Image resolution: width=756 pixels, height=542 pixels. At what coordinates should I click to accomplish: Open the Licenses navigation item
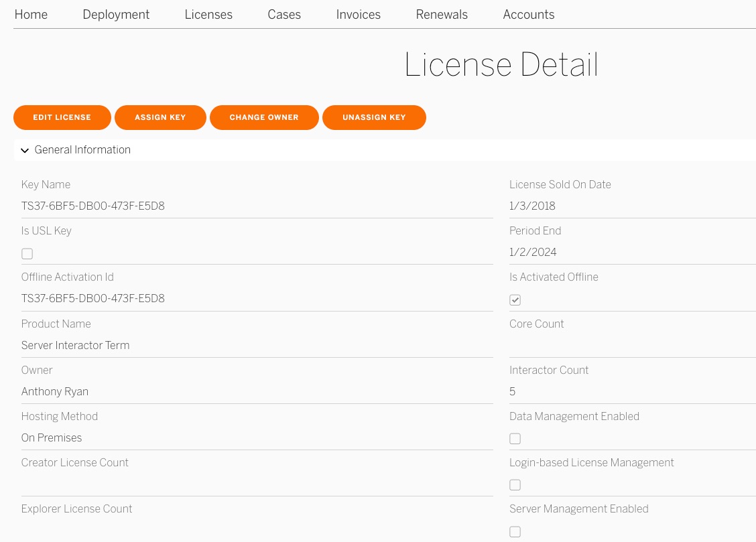click(208, 14)
